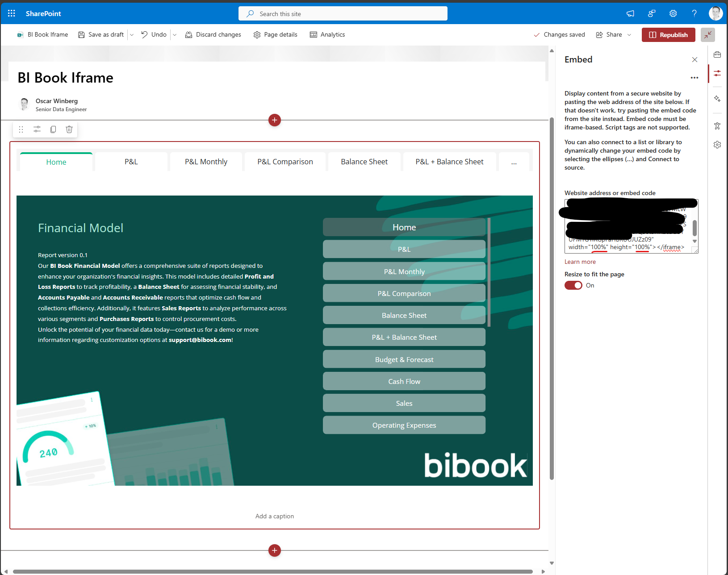Image resolution: width=728 pixels, height=575 pixels.
Task: Add a section above with plus button
Action: click(275, 120)
